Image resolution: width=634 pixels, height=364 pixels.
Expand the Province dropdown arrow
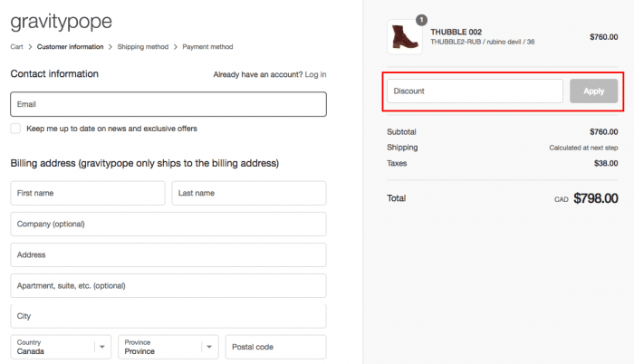coord(209,347)
